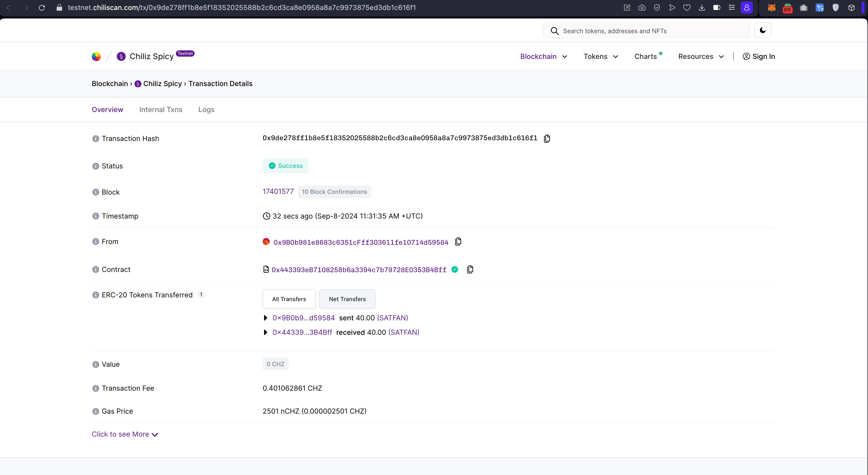This screenshot has width=868, height=475.
Task: Open the MetaMask fox extension
Action: coord(771,7)
